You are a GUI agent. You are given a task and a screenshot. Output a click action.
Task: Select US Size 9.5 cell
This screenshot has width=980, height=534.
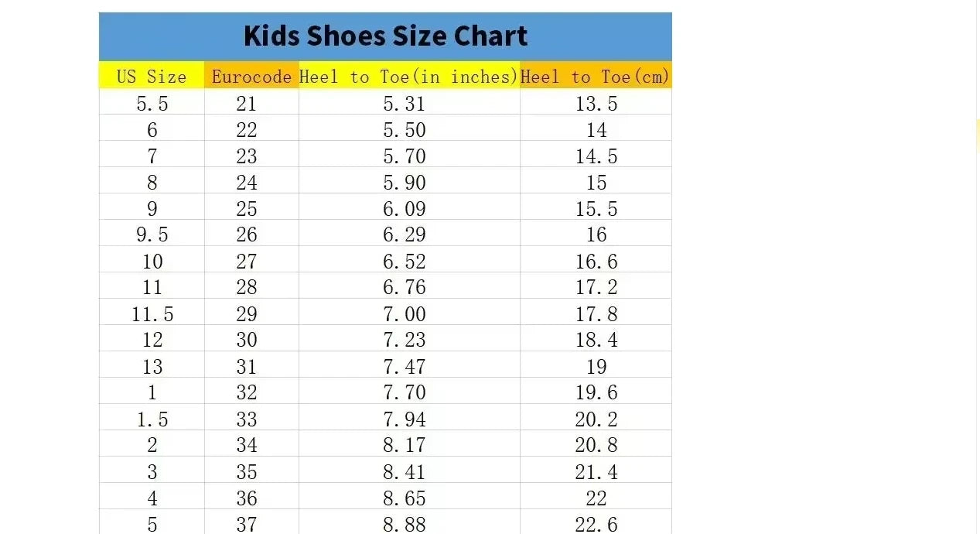tap(152, 234)
